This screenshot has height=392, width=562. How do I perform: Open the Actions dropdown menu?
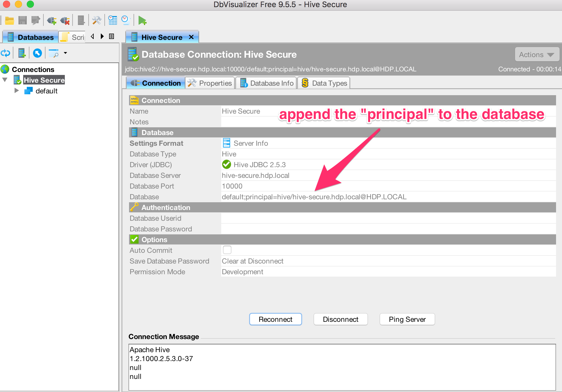click(537, 54)
